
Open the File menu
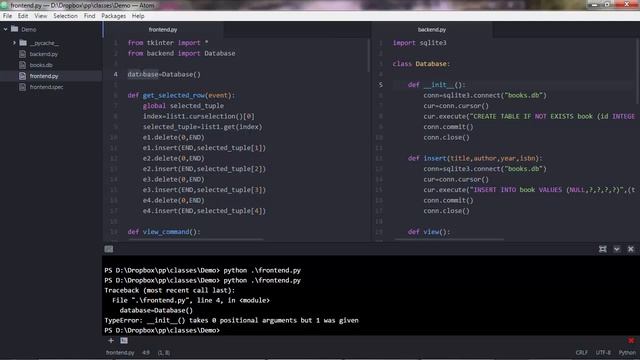[x=7, y=16]
